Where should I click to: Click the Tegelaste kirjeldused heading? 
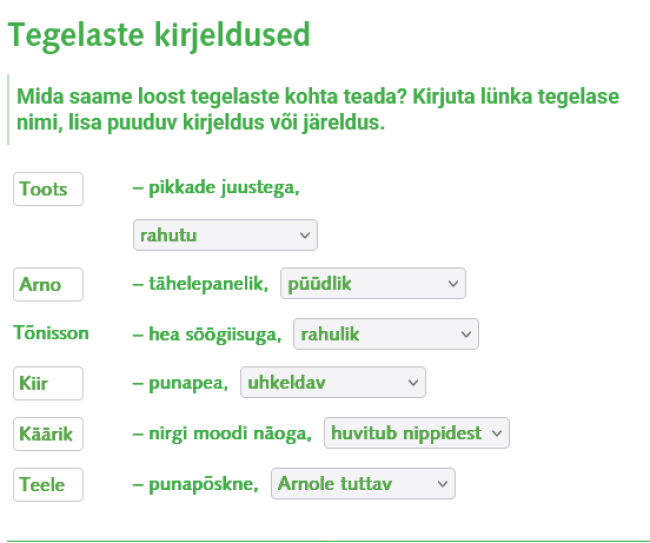pyautogui.click(x=159, y=36)
